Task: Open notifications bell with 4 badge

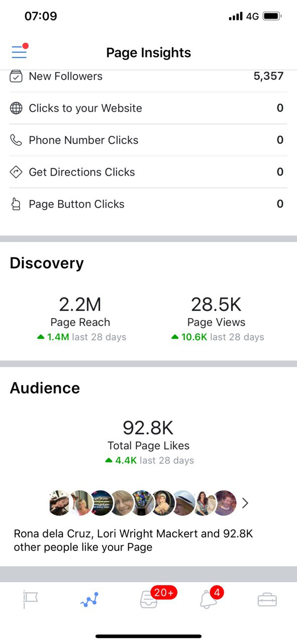Action: [x=208, y=600]
